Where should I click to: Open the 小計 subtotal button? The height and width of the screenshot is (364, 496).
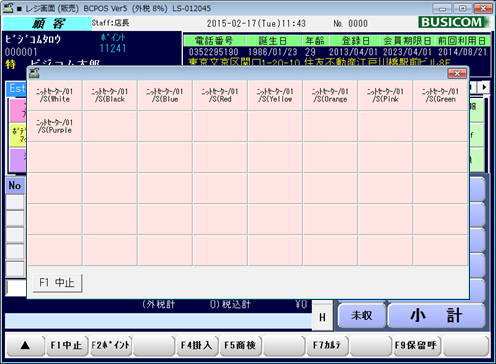click(436, 315)
